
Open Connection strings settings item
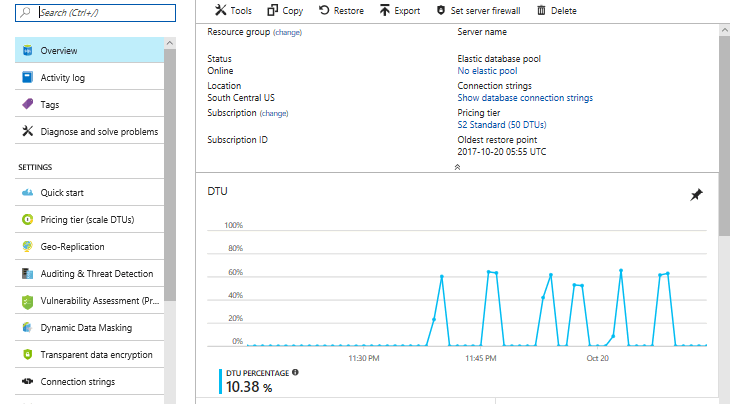(x=89, y=381)
